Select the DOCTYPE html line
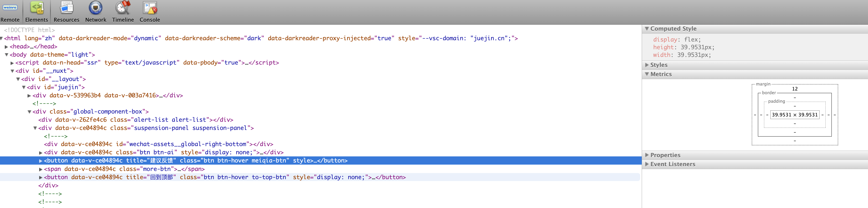 point(29,30)
